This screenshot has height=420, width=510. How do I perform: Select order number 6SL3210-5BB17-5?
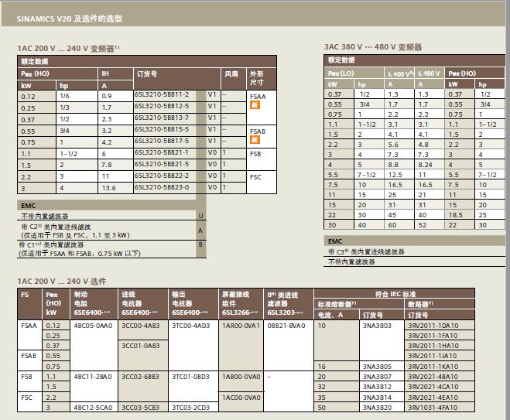pyautogui.click(x=162, y=141)
